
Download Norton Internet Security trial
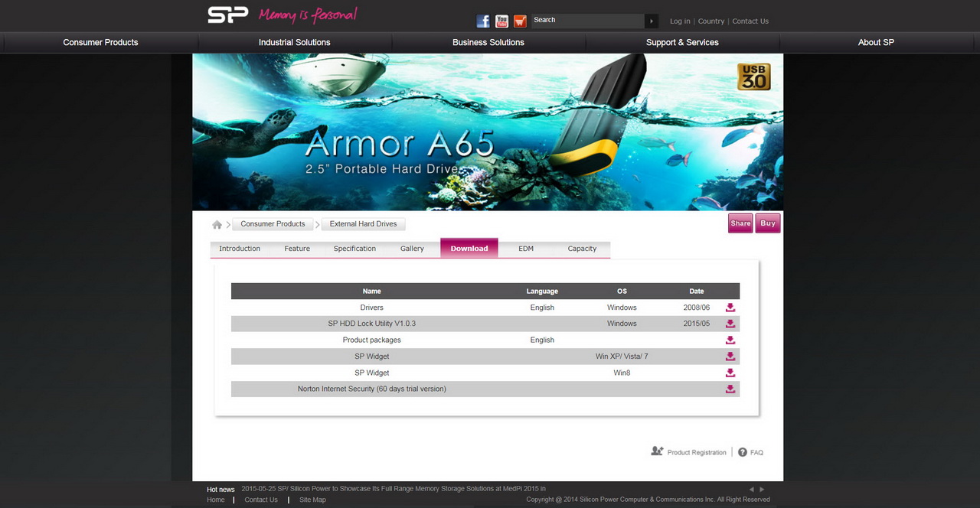click(x=730, y=389)
